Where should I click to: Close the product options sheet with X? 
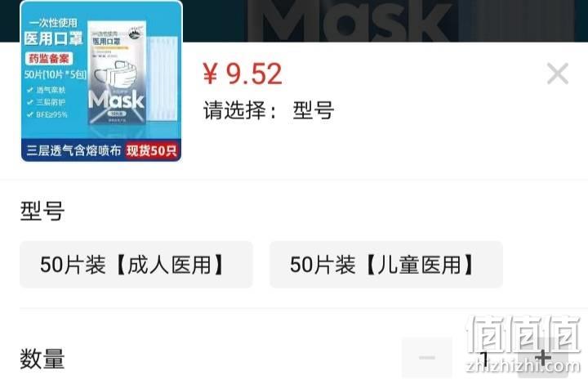coord(558,74)
